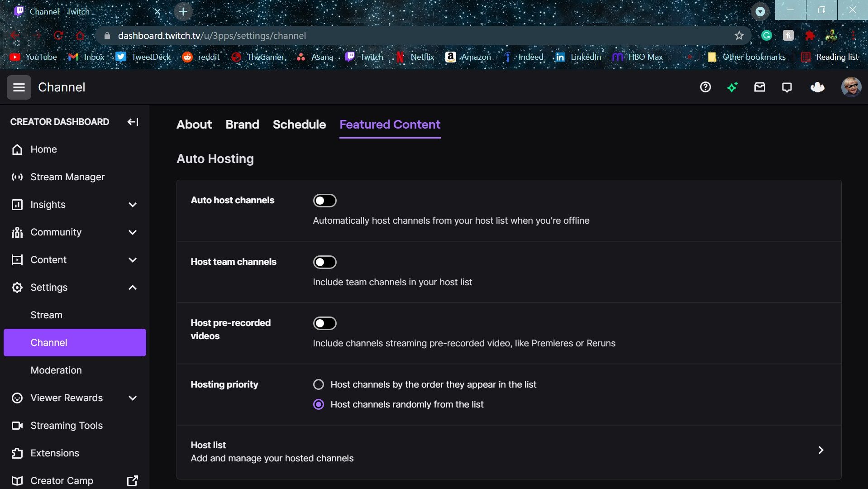The height and width of the screenshot is (489, 868).
Task: Turn on Host team channels
Action: pyautogui.click(x=325, y=262)
